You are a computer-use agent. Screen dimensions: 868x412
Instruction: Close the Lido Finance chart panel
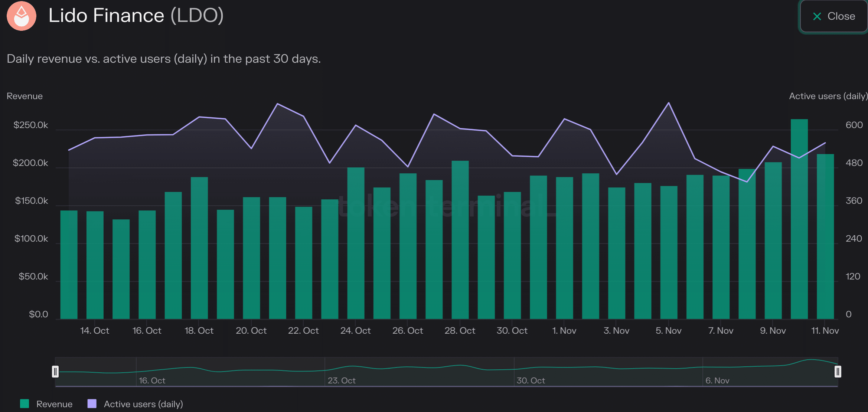833,16
